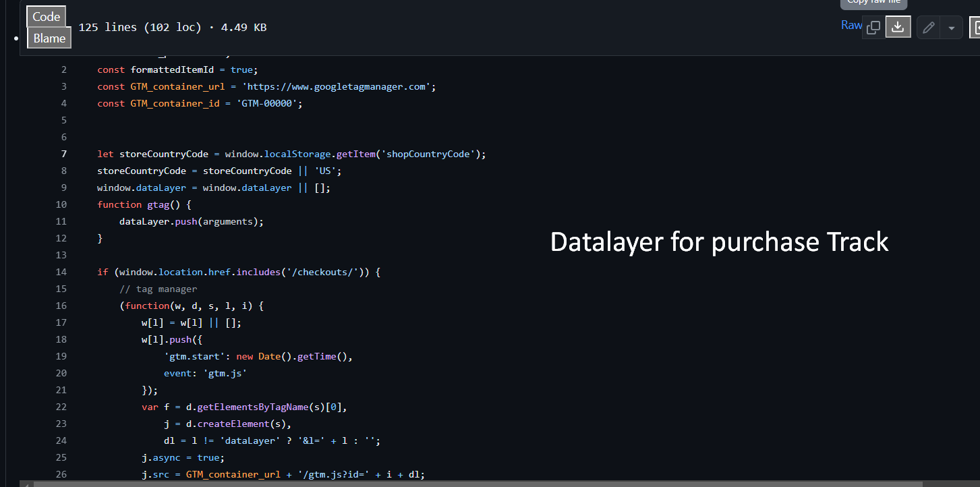Switch to the Blame tab
The image size is (980, 487).
coord(49,38)
